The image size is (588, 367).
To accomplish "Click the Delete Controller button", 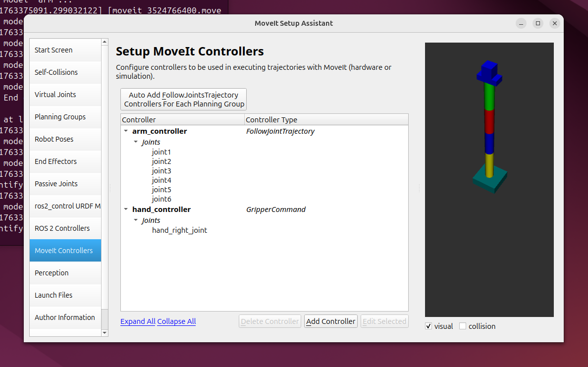I will [269, 321].
